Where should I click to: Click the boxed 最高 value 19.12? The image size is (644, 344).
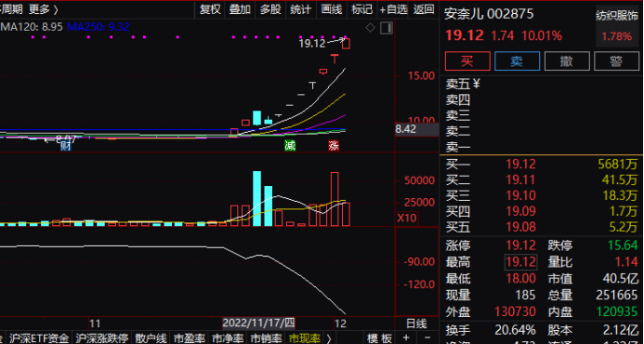coord(520,262)
